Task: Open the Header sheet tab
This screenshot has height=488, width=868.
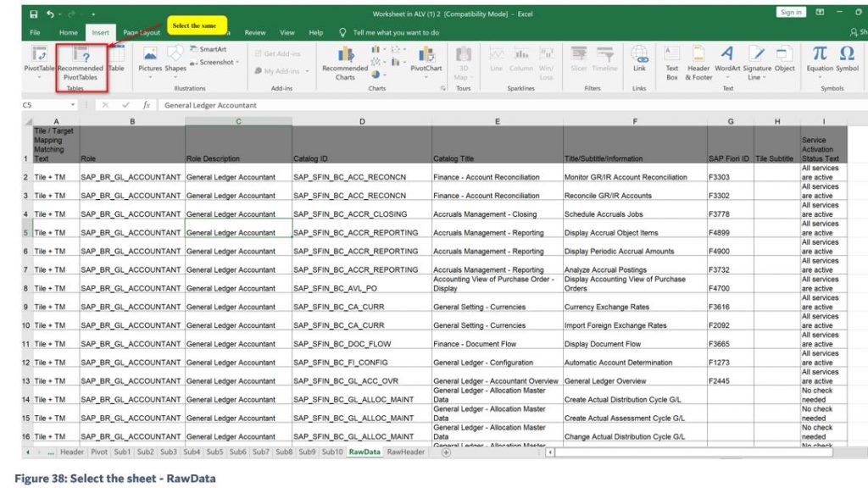Action: point(72,452)
